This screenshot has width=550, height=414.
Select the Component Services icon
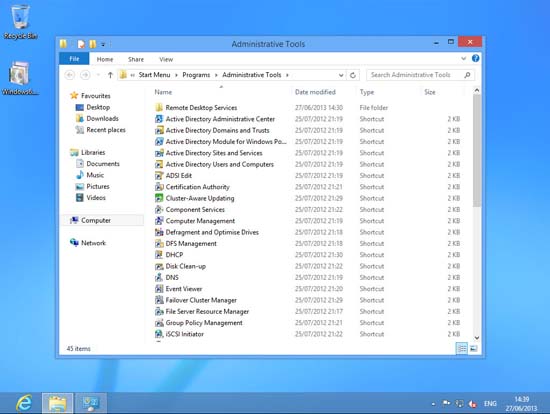pyautogui.click(x=159, y=209)
